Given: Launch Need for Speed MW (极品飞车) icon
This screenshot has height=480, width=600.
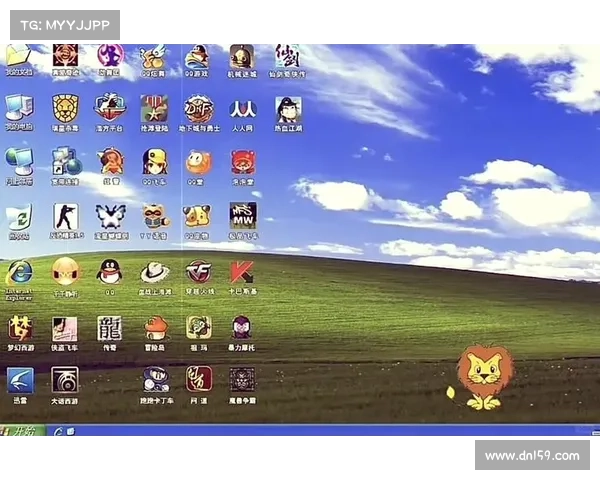Looking at the screenshot, I should click(242, 216).
